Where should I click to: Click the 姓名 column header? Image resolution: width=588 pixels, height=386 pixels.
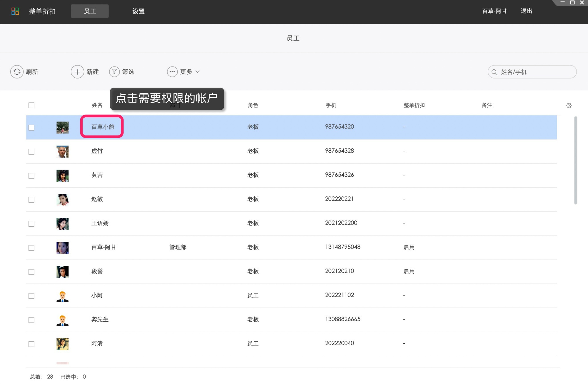[97, 105]
